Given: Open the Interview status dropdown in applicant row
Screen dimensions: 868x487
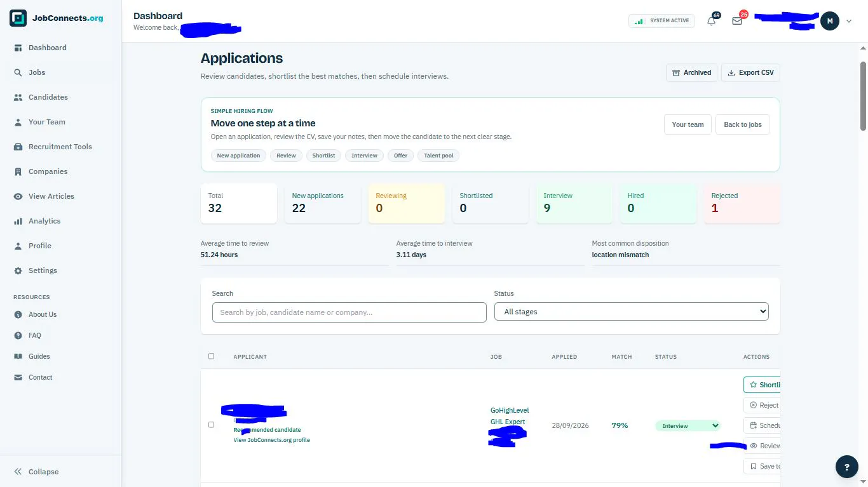Looking at the screenshot, I should pos(688,425).
